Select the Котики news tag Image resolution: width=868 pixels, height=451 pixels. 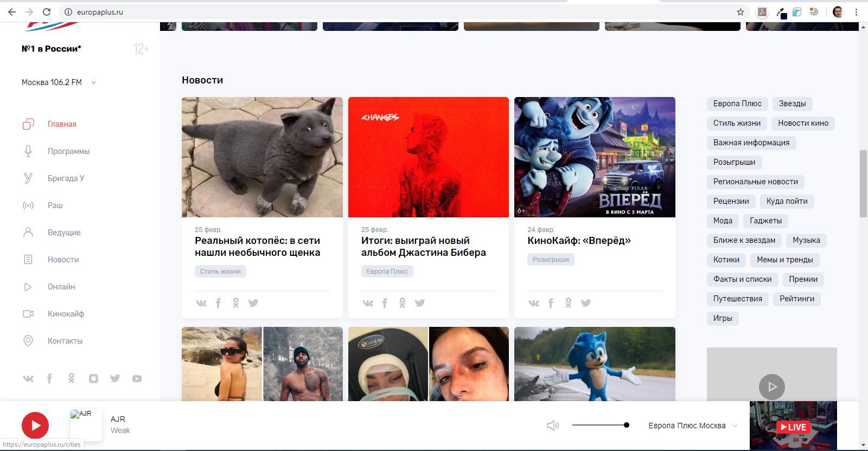pyautogui.click(x=726, y=260)
